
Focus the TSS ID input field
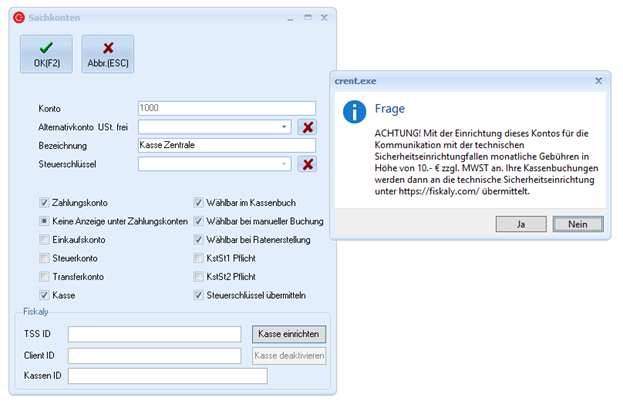[x=154, y=334]
